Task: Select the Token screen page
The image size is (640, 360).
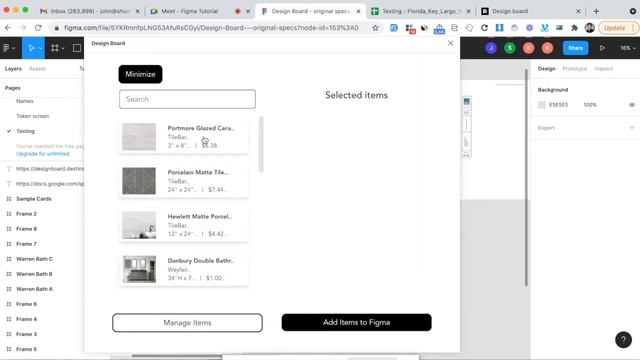Action: [x=33, y=116]
